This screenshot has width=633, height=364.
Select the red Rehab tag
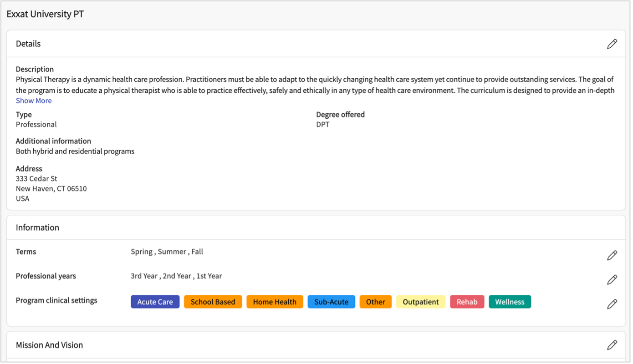pos(467,302)
